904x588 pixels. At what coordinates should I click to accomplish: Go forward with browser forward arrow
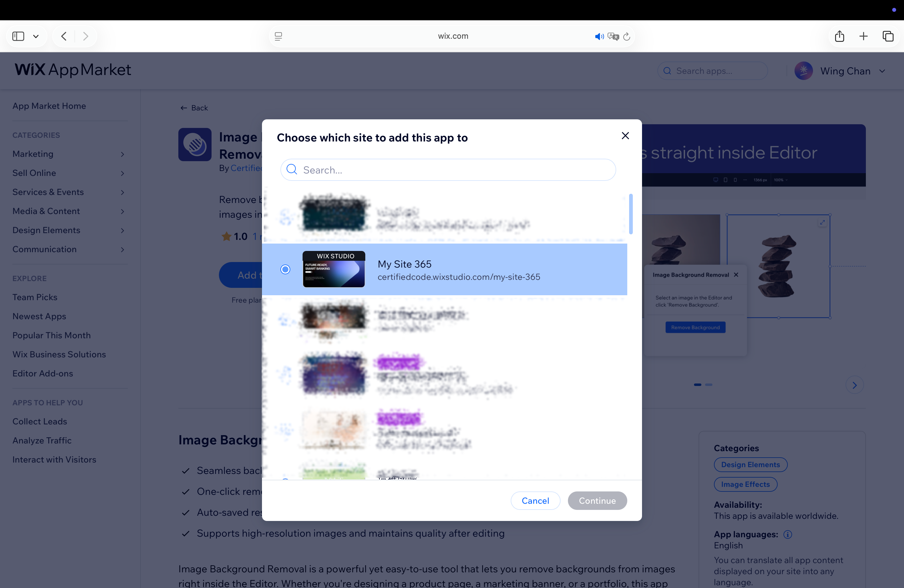85,36
